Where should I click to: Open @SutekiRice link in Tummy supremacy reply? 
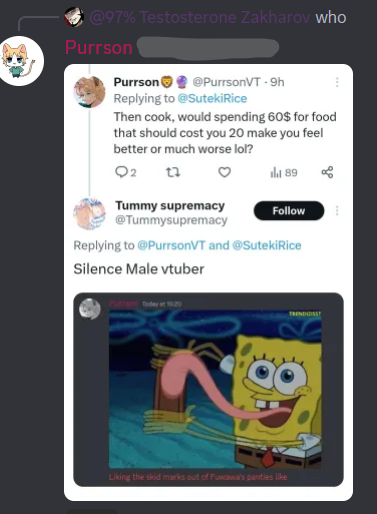click(266, 245)
